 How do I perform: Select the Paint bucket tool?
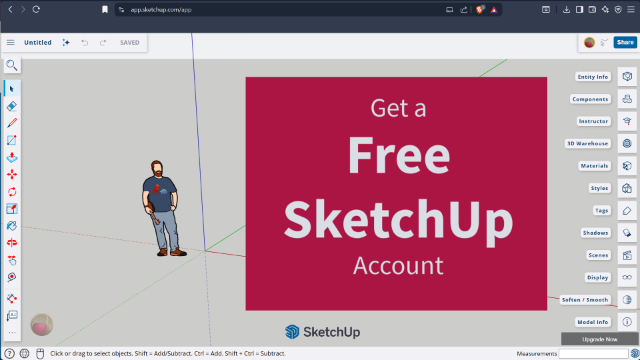pyautogui.click(x=12, y=226)
